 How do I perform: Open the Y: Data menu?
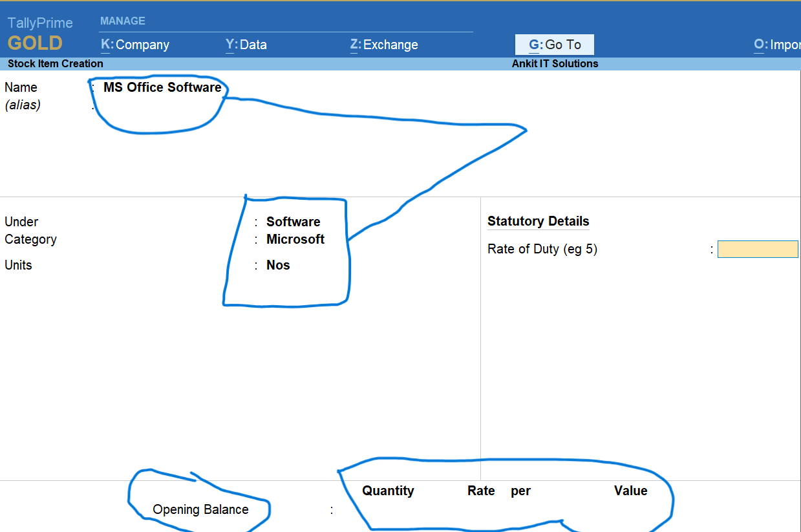point(246,45)
